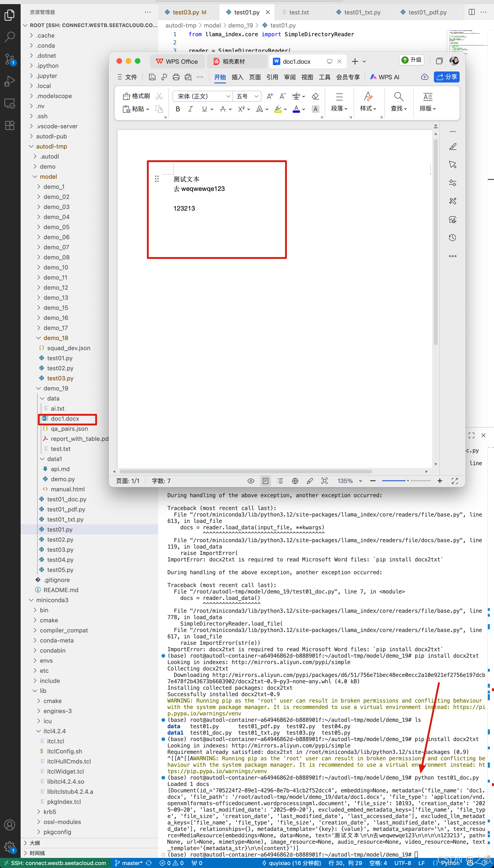Switch to the 引用 ribbon tab
The height and width of the screenshot is (868, 494).
tap(272, 77)
